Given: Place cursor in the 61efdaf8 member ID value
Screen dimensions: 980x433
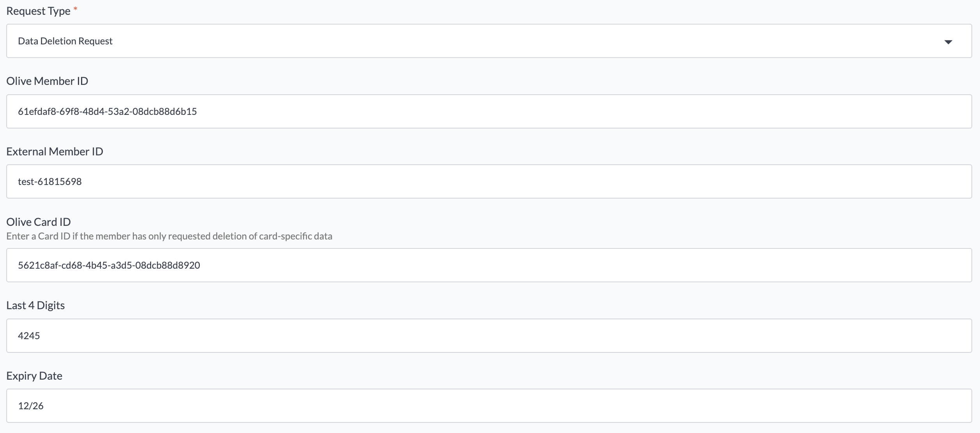Looking at the screenshot, I should click(108, 112).
